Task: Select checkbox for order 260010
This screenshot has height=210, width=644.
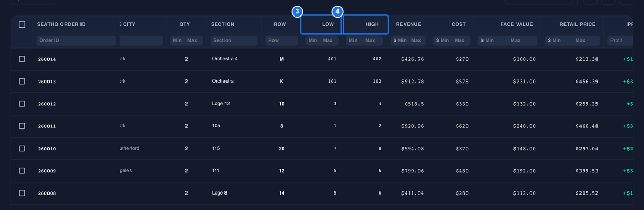Action: pos(22,148)
